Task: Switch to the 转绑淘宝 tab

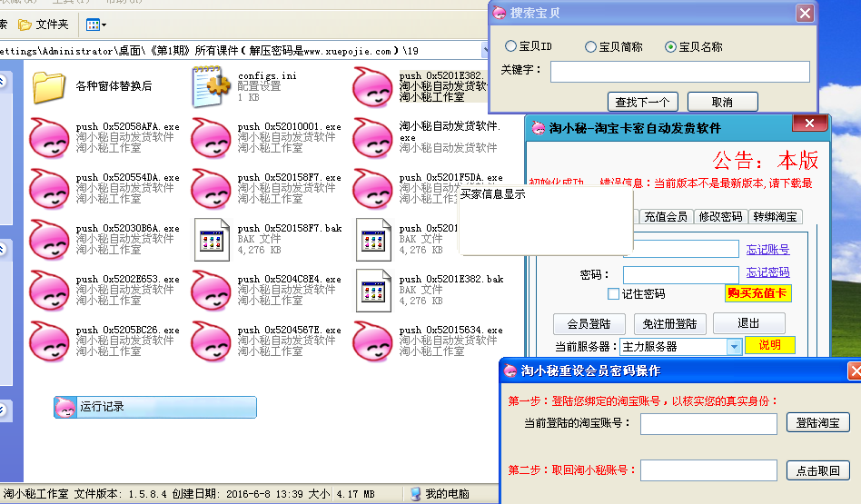Action: (775, 217)
